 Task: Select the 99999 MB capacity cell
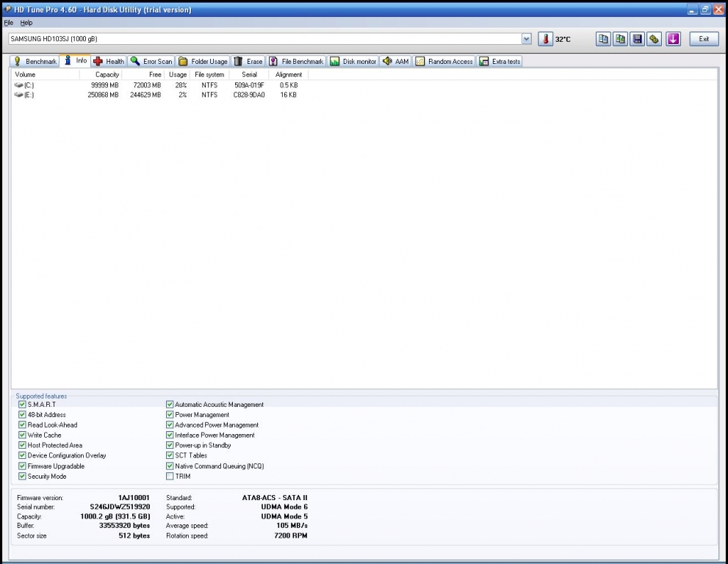click(104, 85)
